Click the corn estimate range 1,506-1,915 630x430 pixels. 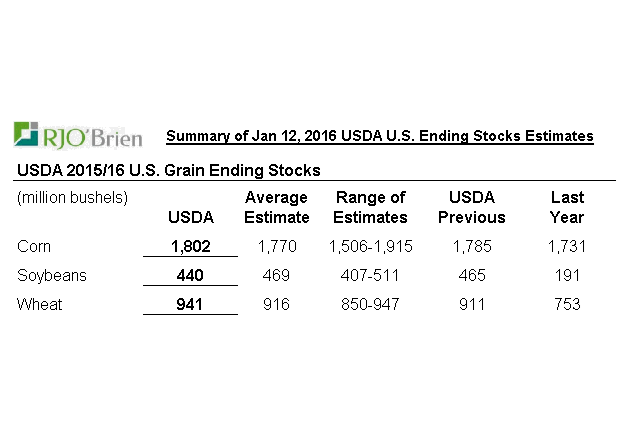click(370, 245)
